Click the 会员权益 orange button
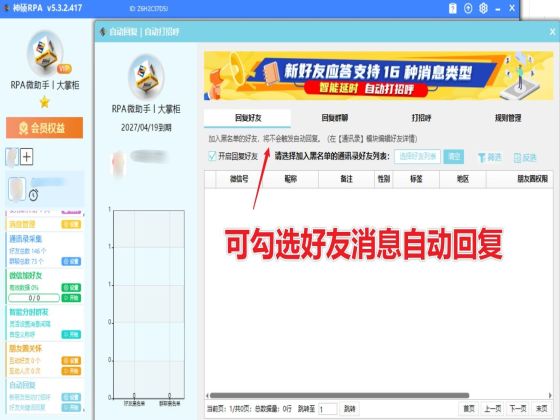Viewport: 560px width, 420px height. pos(45,128)
